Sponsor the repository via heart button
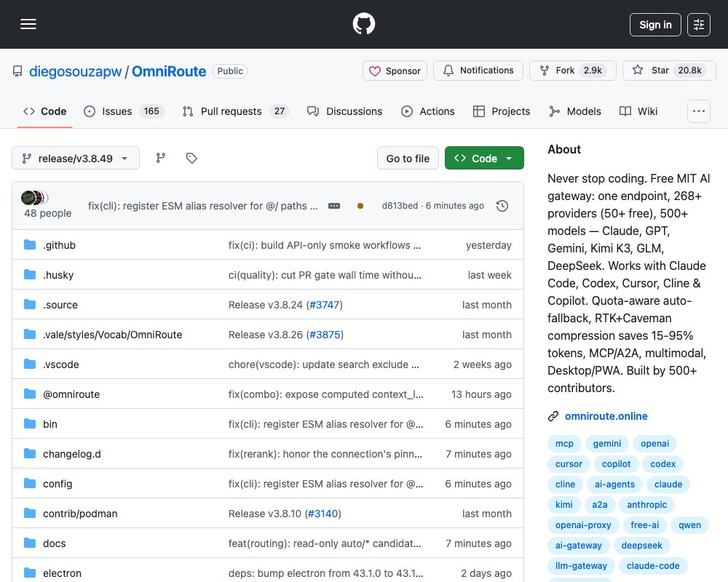728x582 pixels. coord(395,71)
